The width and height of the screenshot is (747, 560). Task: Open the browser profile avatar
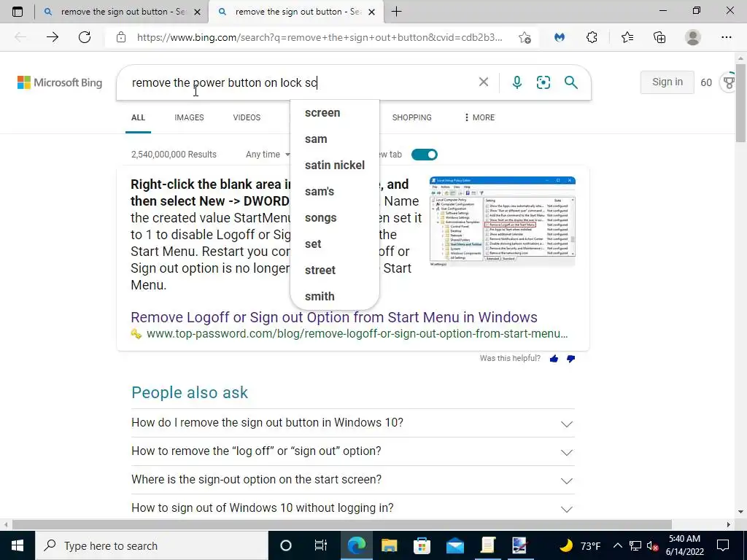point(693,37)
